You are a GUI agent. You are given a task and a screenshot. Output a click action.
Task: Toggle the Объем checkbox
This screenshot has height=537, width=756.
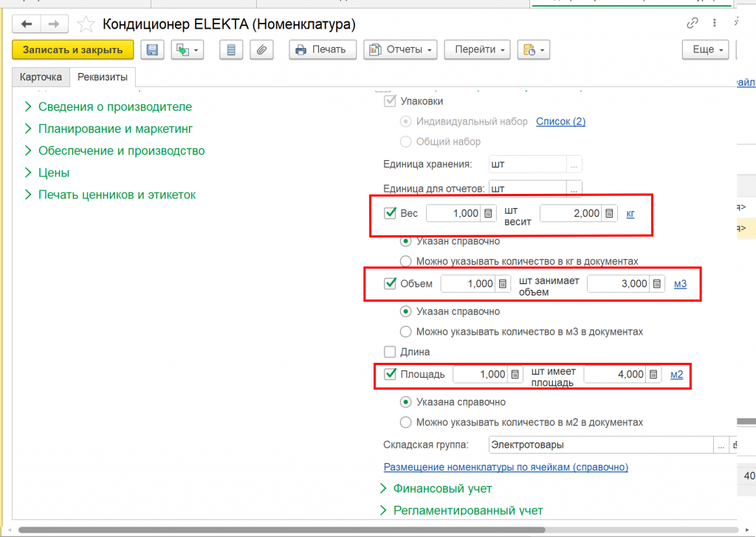(390, 283)
